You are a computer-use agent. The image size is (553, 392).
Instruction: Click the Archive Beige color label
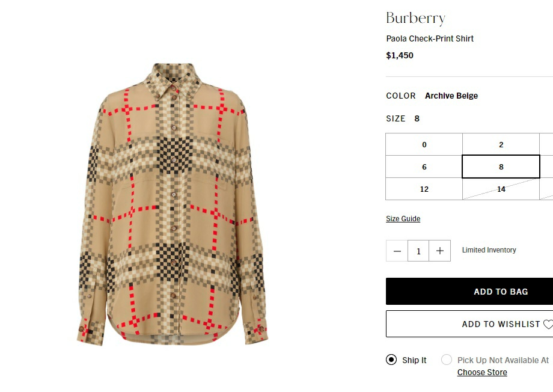coord(451,96)
